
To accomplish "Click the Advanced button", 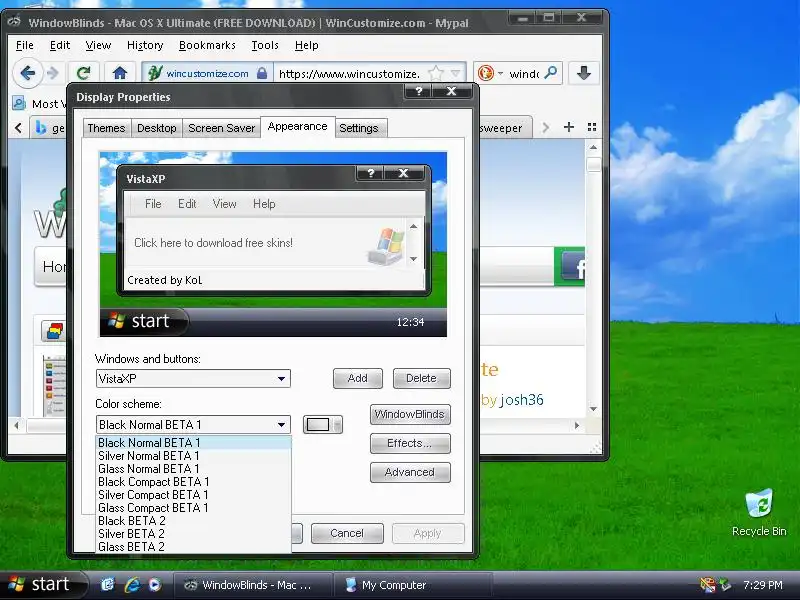I will click(x=410, y=472).
